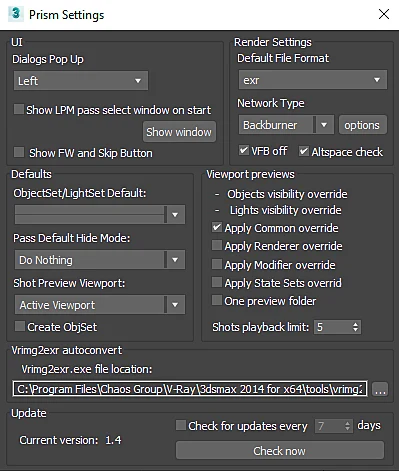This screenshot has height=471, width=399.
Task: Open the Dialogs Pop Up dropdown
Action: 81,81
